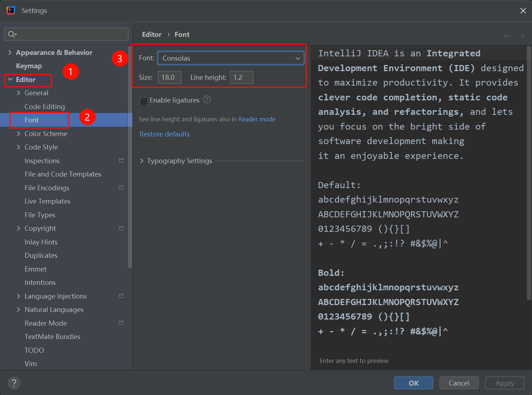Screen dimensions: 532x395
Task: Focus the settings search field
Action: pos(66,34)
